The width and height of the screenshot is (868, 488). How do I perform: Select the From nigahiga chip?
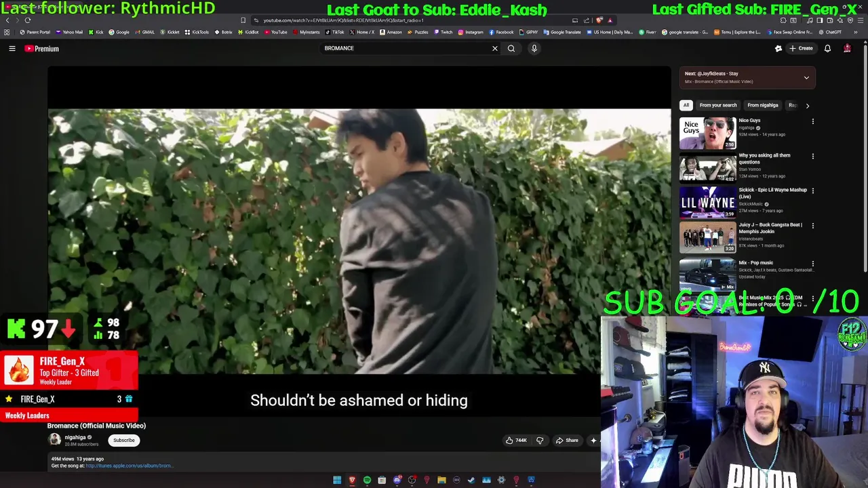763,105
